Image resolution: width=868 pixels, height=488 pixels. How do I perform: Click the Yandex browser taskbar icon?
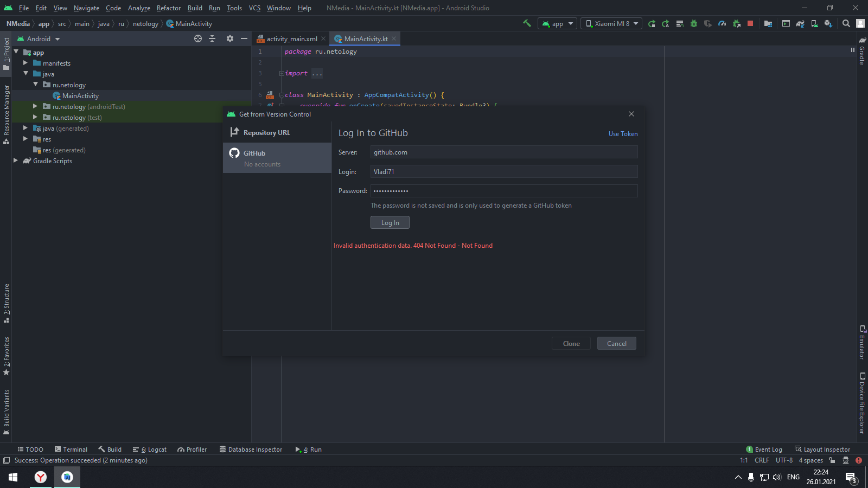point(41,477)
